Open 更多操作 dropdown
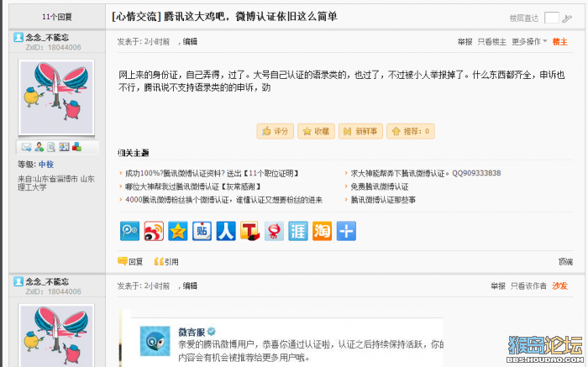This screenshot has width=588, height=367. [x=529, y=42]
